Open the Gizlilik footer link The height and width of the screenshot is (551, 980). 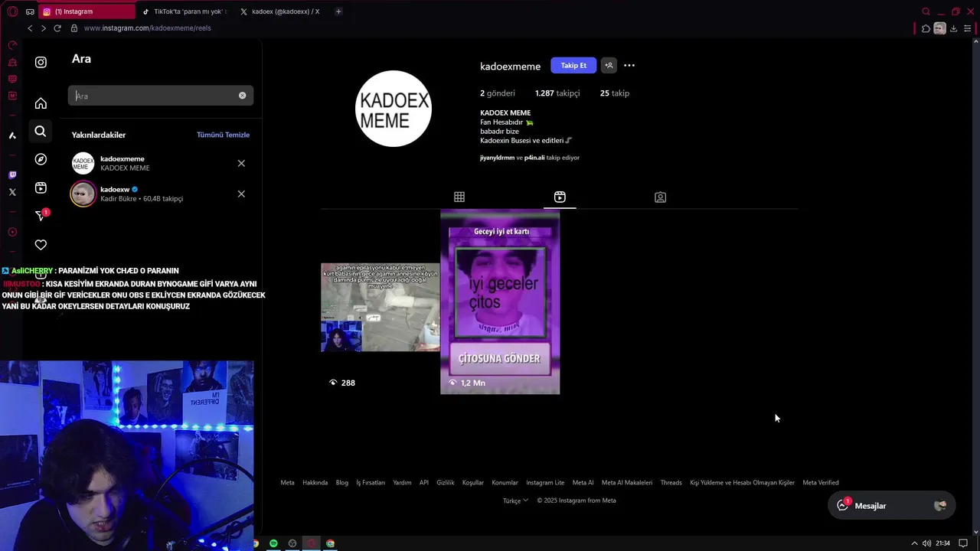(x=446, y=483)
